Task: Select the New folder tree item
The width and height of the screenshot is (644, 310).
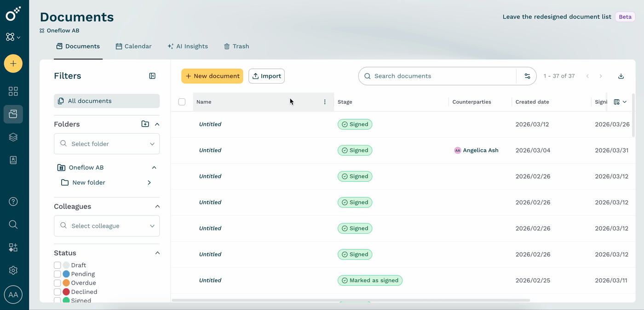Action: (x=89, y=182)
